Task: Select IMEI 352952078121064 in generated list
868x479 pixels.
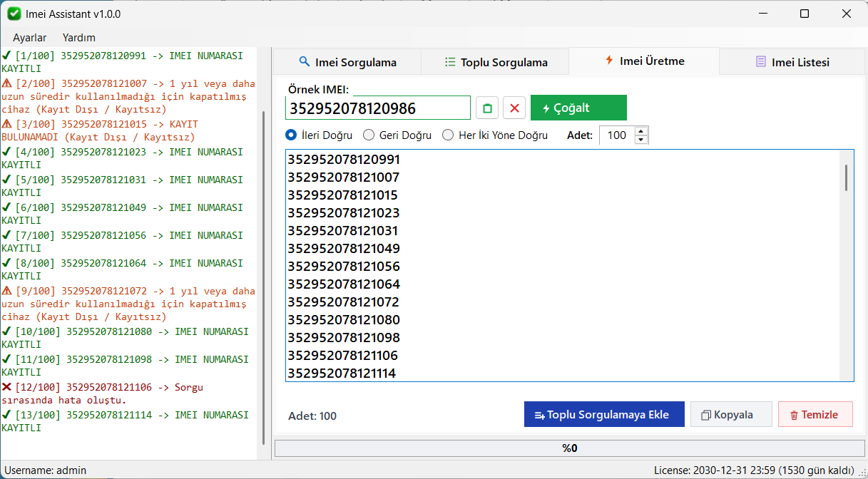Action: pos(344,284)
